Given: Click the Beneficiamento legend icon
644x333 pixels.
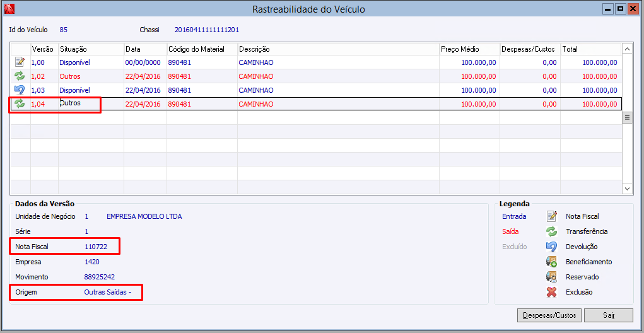Looking at the screenshot, I should pyautogui.click(x=551, y=262).
